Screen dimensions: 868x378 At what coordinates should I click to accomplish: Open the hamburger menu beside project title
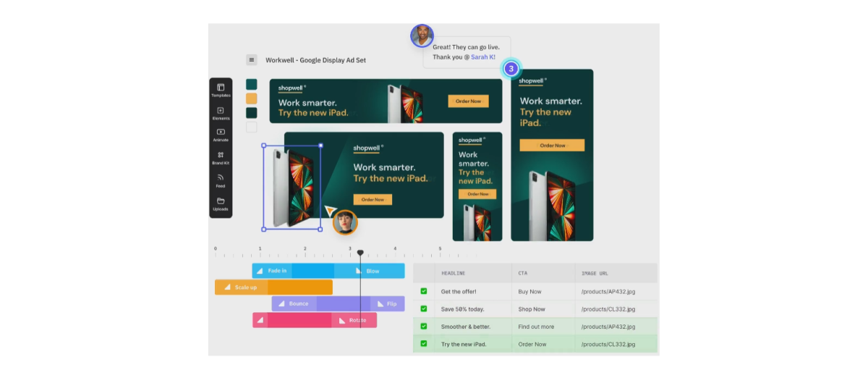252,60
